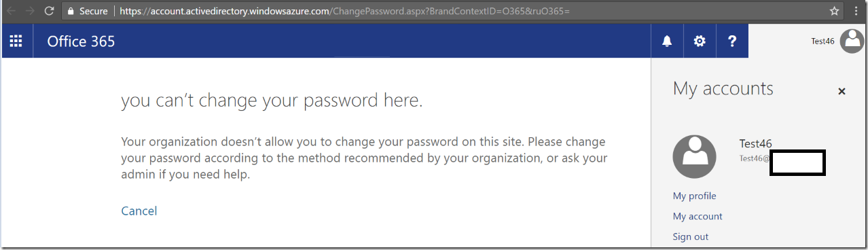868x250 pixels.
Task: Reload the page in the browser
Action: click(49, 11)
